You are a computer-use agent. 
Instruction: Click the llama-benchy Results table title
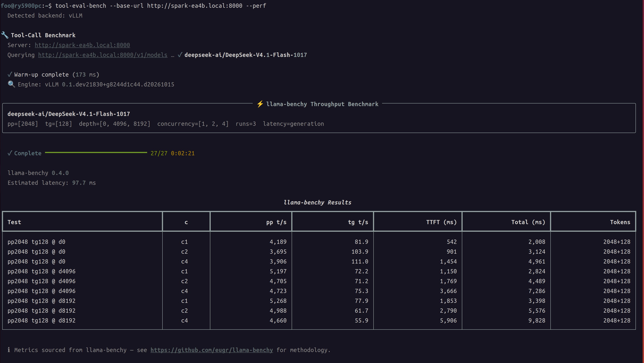[x=317, y=203]
